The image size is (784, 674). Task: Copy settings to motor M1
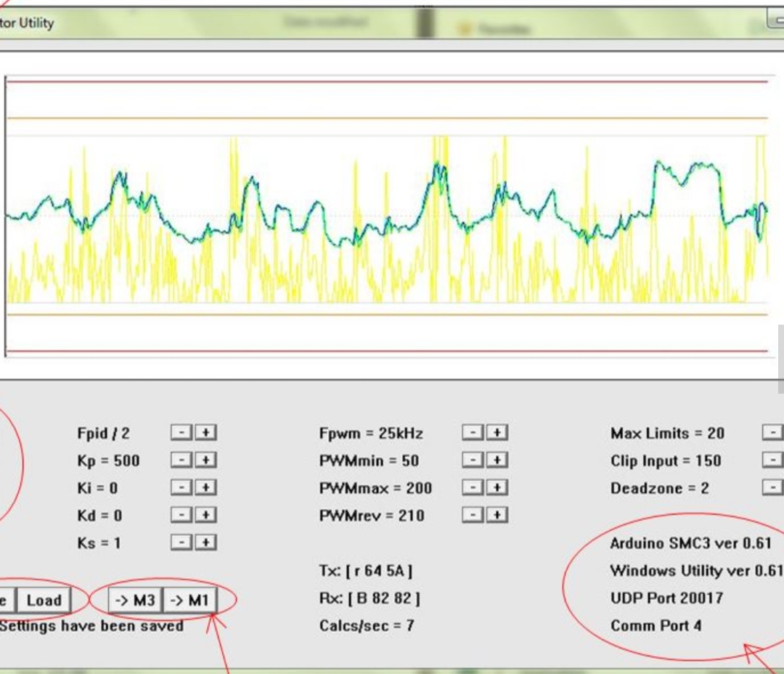point(189,601)
